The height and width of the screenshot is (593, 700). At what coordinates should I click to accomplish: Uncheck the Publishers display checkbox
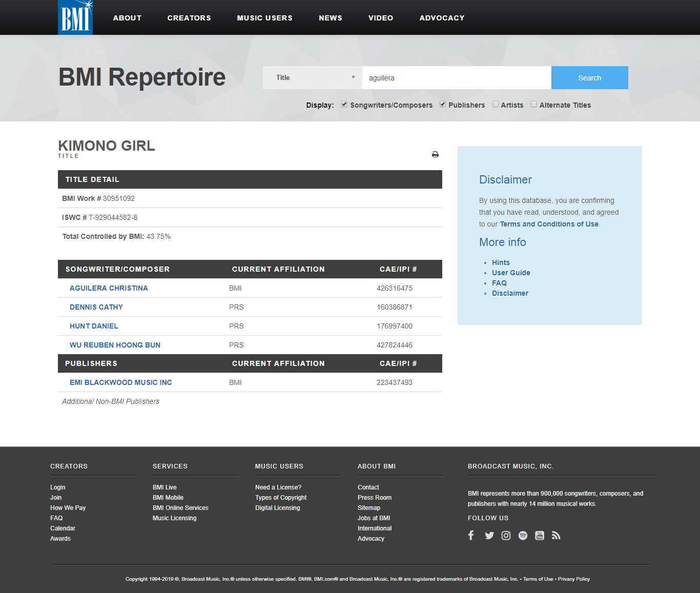(443, 105)
